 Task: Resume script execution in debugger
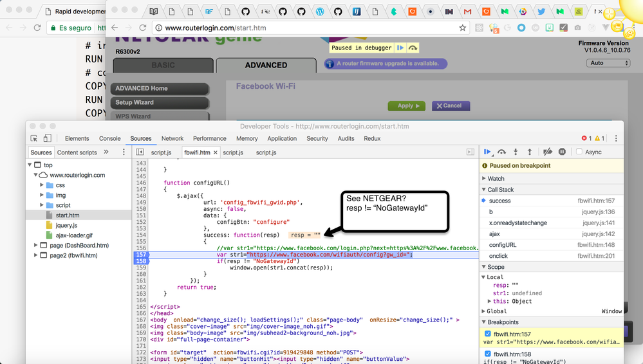[487, 152]
